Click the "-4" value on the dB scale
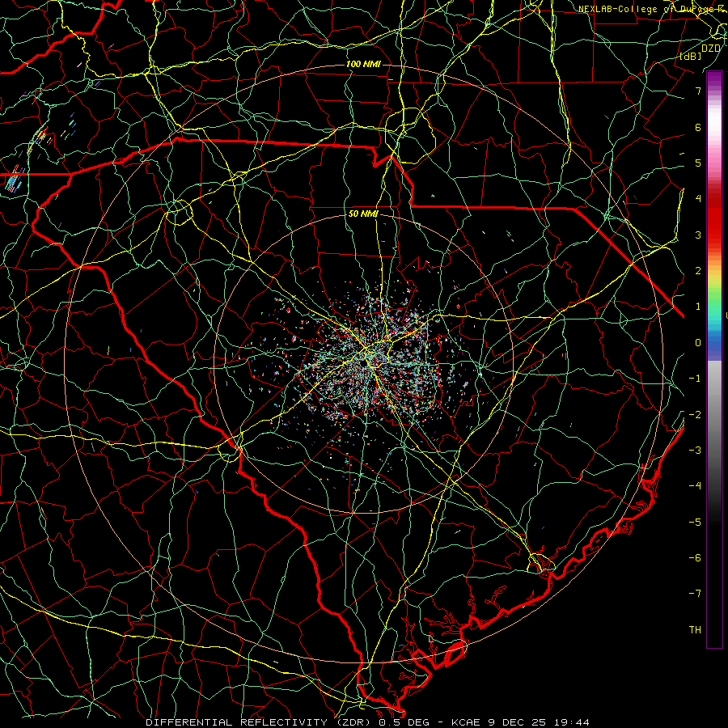Viewport: 728px width, 728px height. point(695,486)
